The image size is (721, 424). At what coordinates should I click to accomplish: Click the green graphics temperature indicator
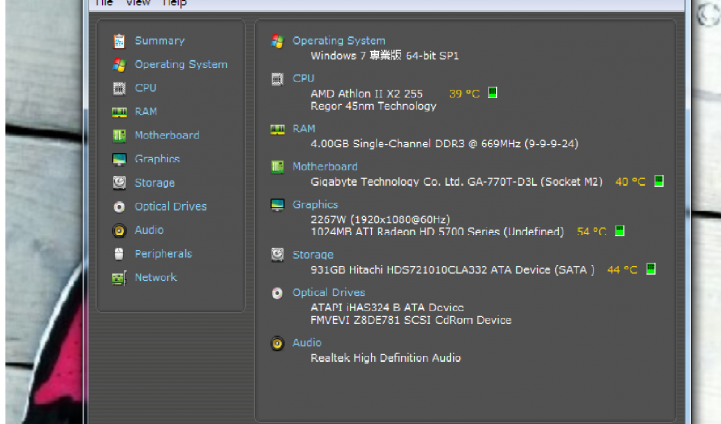pyautogui.click(x=620, y=231)
